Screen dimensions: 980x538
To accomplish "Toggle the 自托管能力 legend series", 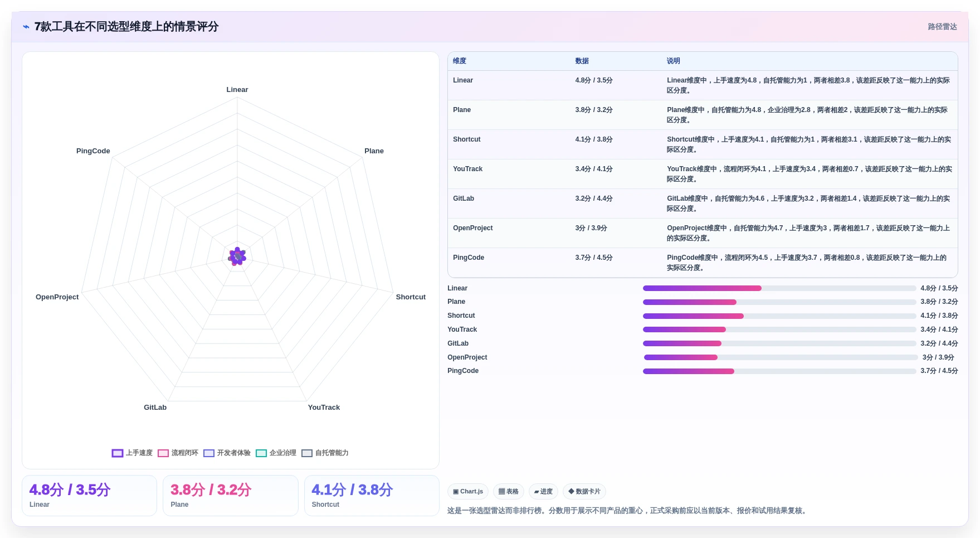I will click(x=325, y=453).
